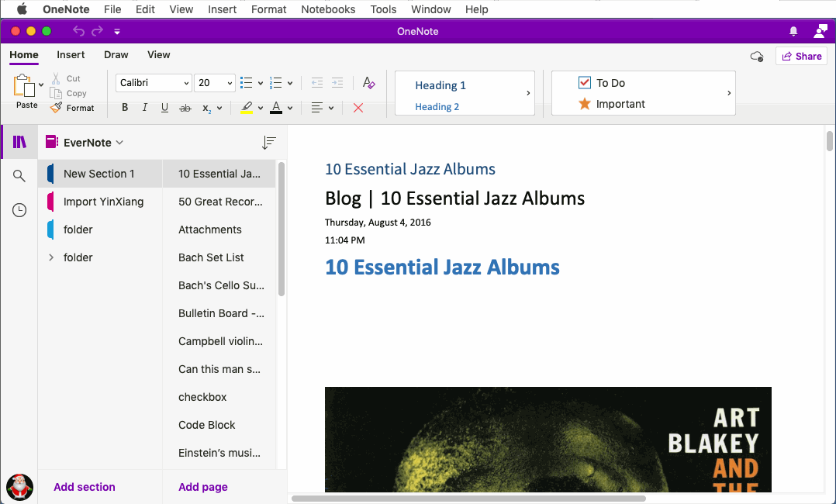Apply the Heading 2 style

coord(437,107)
